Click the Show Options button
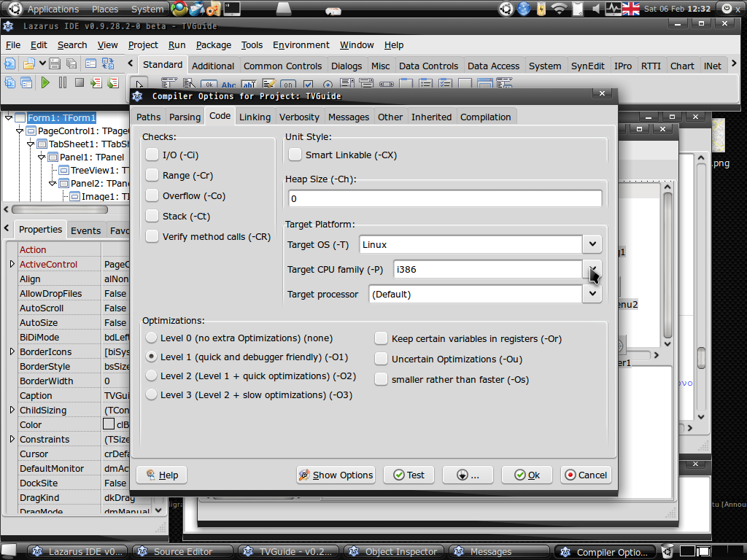The width and height of the screenshot is (747, 560). [336, 475]
